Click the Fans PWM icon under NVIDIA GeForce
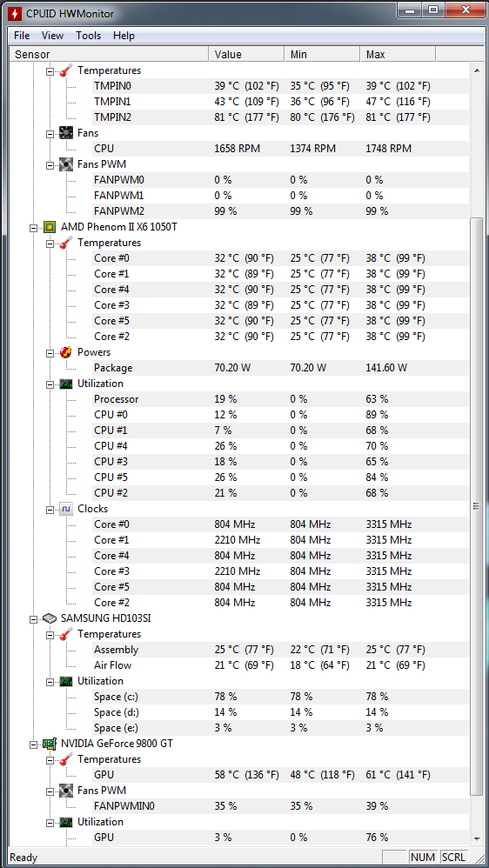The image size is (489, 868). tap(66, 790)
